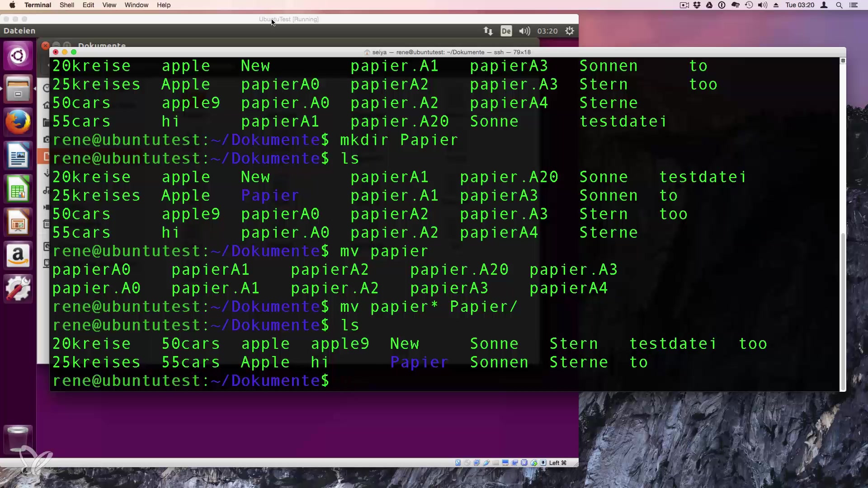Open LibreOffice Writer in launcher

[x=18, y=156]
